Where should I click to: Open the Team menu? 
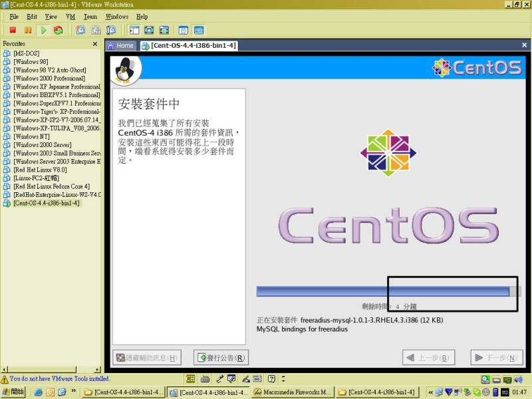(x=90, y=17)
